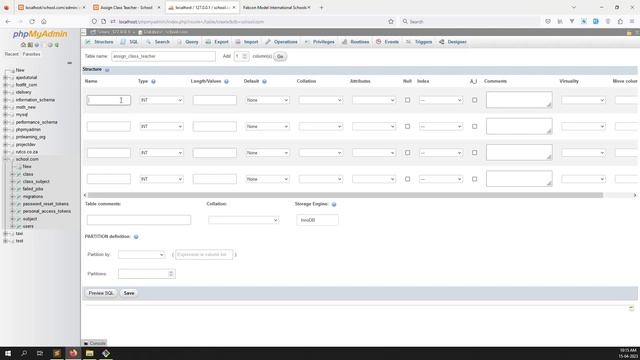Click the Favorites link in sidebar
Screen dimensions: 640x360
[x=31, y=54]
